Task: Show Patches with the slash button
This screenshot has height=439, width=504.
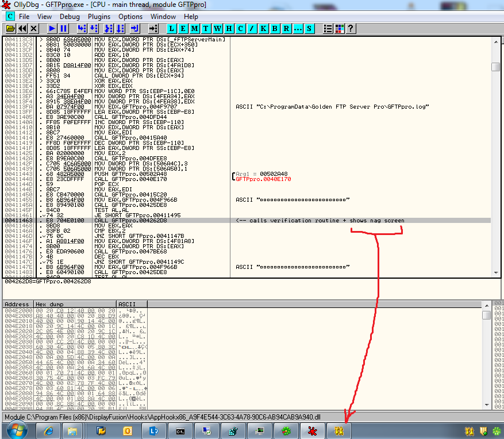Action: 252,29
